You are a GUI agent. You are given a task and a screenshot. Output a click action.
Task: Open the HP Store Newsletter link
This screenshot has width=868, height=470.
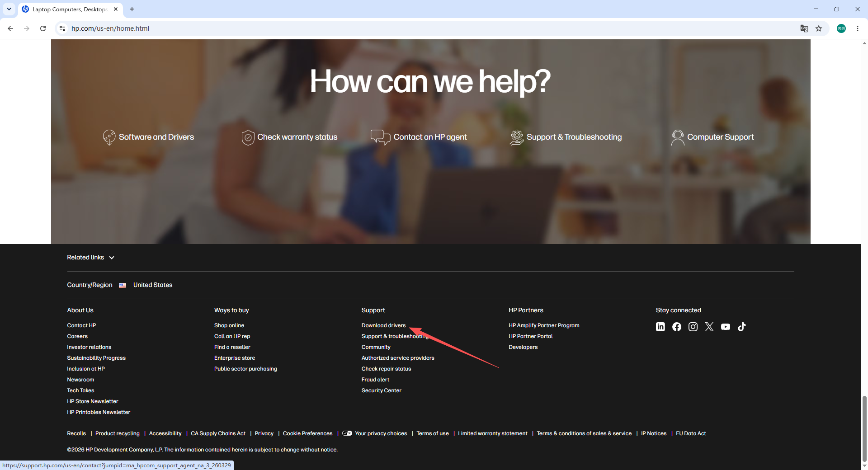93,401
